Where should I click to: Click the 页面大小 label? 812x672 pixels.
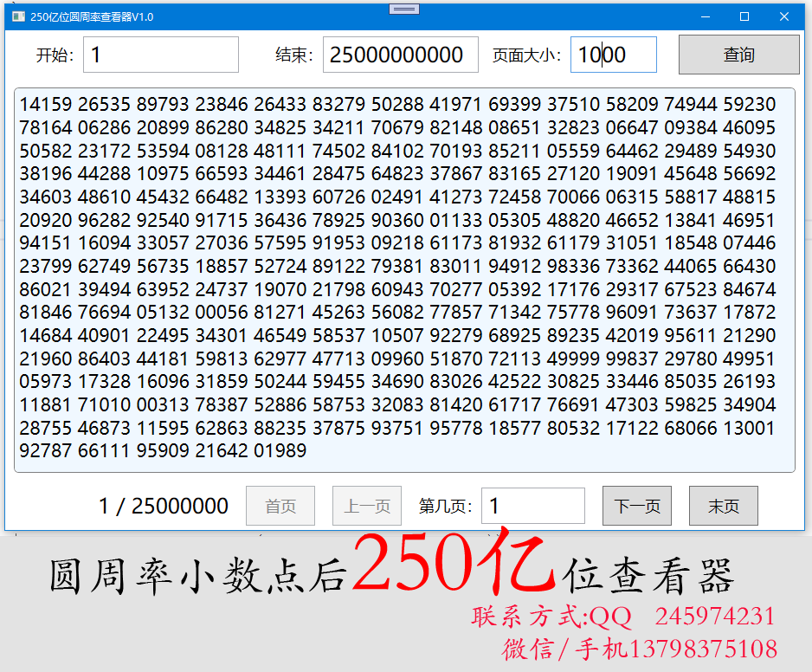click(x=526, y=55)
